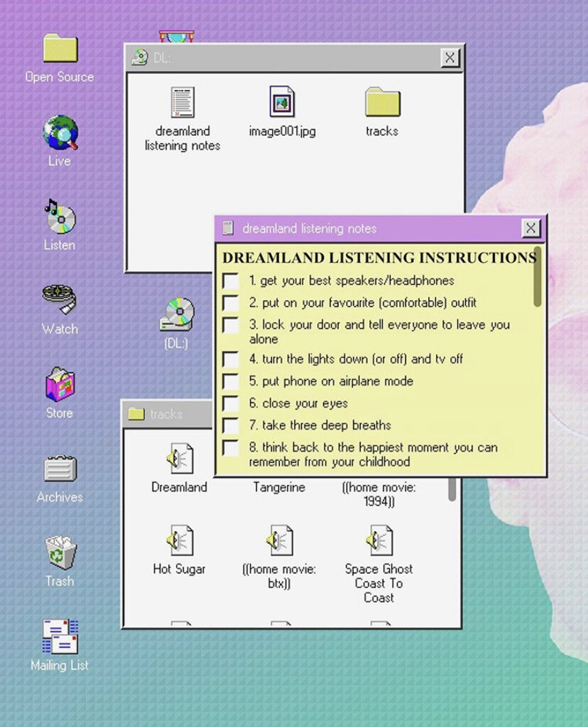This screenshot has height=727, width=588.
Task: Check box for get your best speakers/headphones
Action: pos(231,281)
